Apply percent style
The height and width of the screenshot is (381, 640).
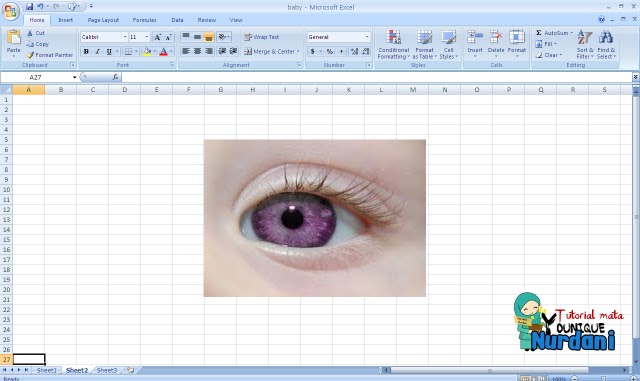click(x=330, y=51)
